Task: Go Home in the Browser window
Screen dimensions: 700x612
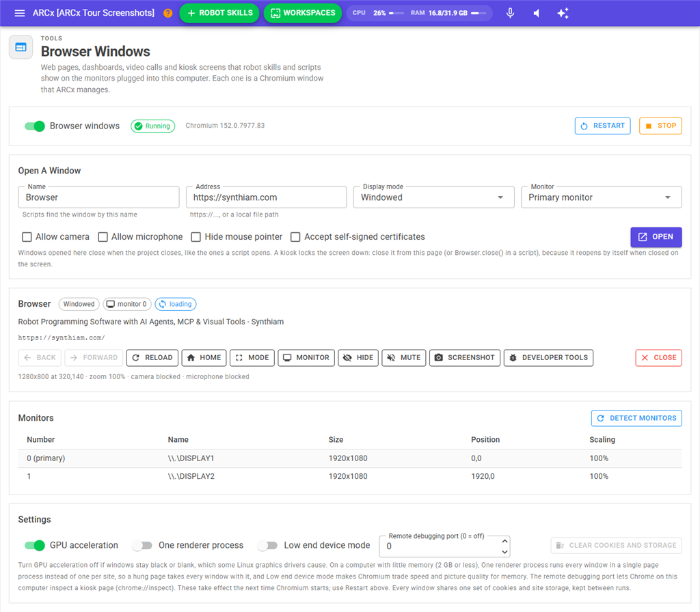Action: 204,358
